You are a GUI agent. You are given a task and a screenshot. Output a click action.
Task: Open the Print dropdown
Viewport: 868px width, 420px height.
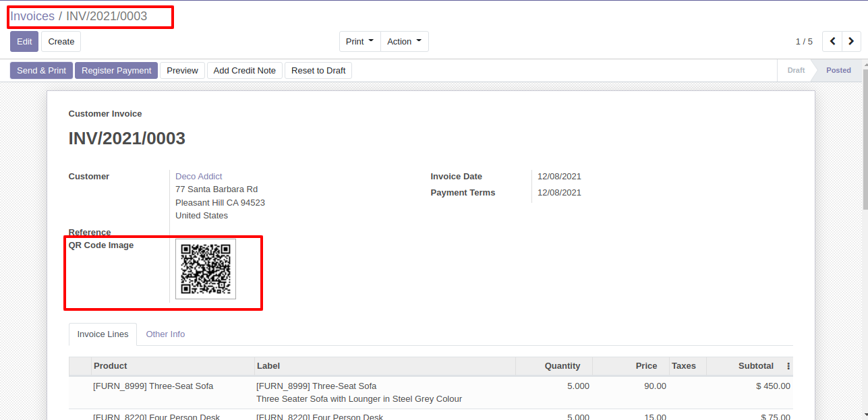click(359, 42)
